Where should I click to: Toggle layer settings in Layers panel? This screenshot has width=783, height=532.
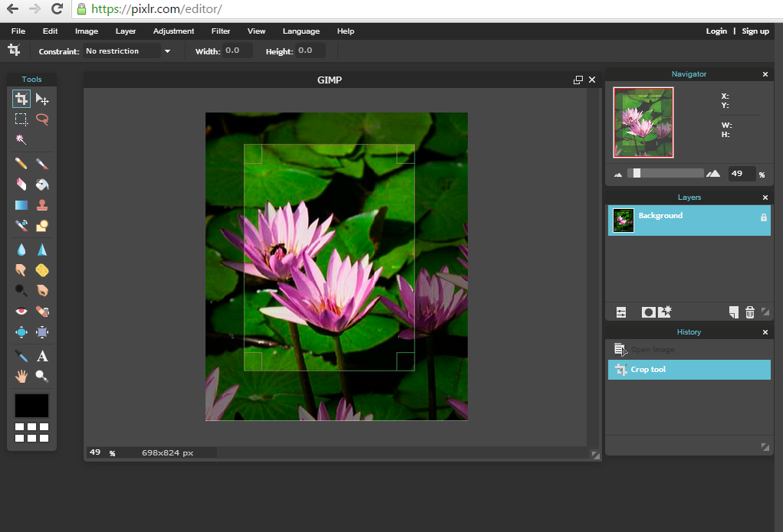(621, 312)
